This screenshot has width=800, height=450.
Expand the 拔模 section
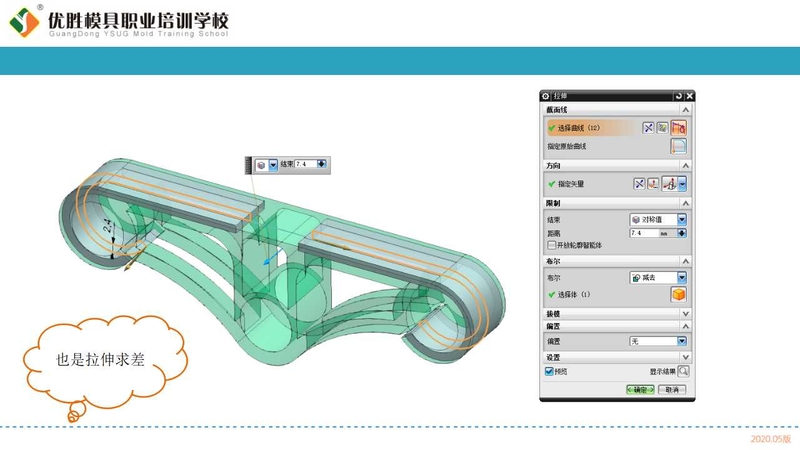685,313
